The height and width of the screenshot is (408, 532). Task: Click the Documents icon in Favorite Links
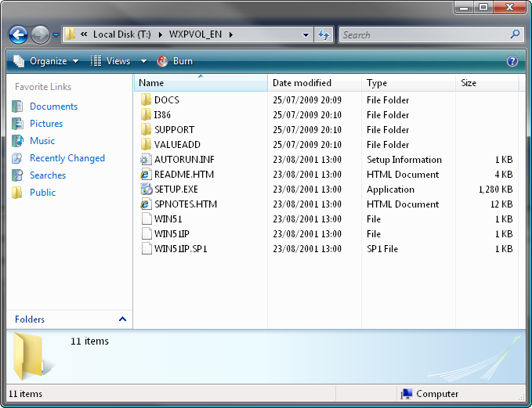point(17,107)
